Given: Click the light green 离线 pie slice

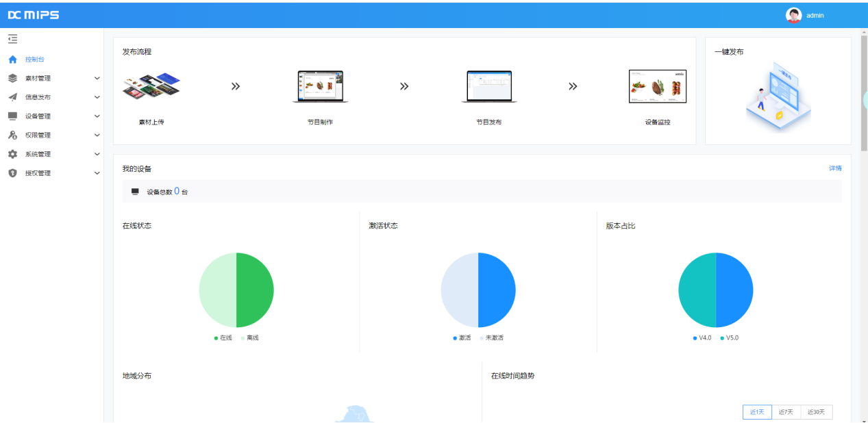Looking at the screenshot, I should [x=218, y=290].
